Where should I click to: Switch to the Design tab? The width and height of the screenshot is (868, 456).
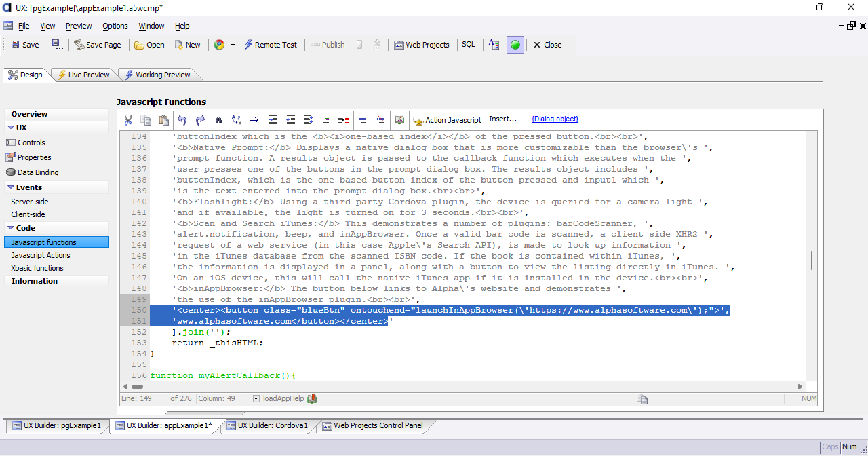26,75
